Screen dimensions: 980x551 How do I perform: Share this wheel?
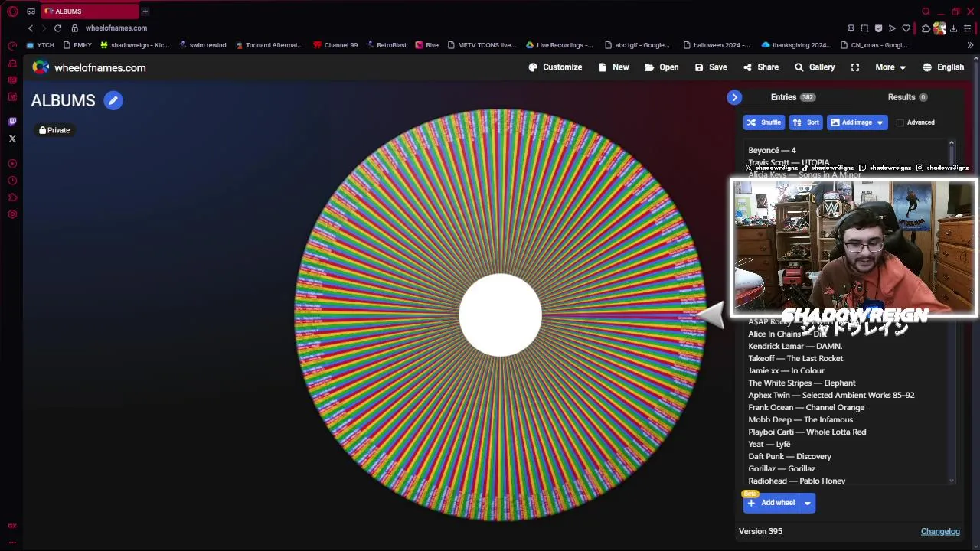[760, 67]
